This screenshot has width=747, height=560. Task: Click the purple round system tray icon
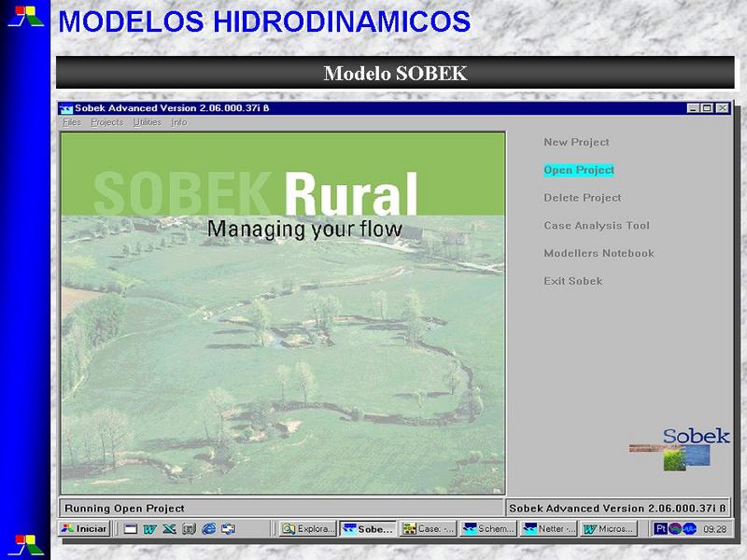pos(675,528)
